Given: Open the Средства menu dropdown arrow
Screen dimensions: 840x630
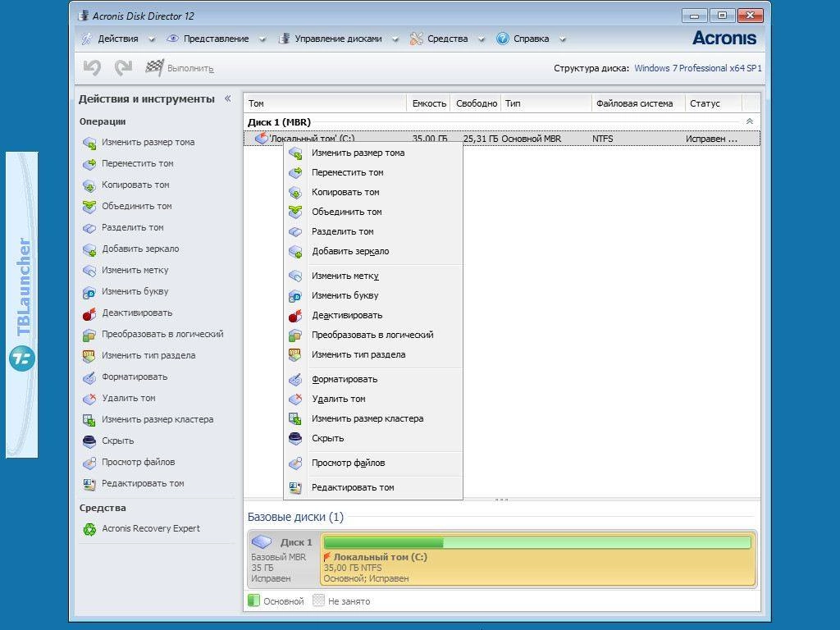Looking at the screenshot, I should (x=481, y=39).
